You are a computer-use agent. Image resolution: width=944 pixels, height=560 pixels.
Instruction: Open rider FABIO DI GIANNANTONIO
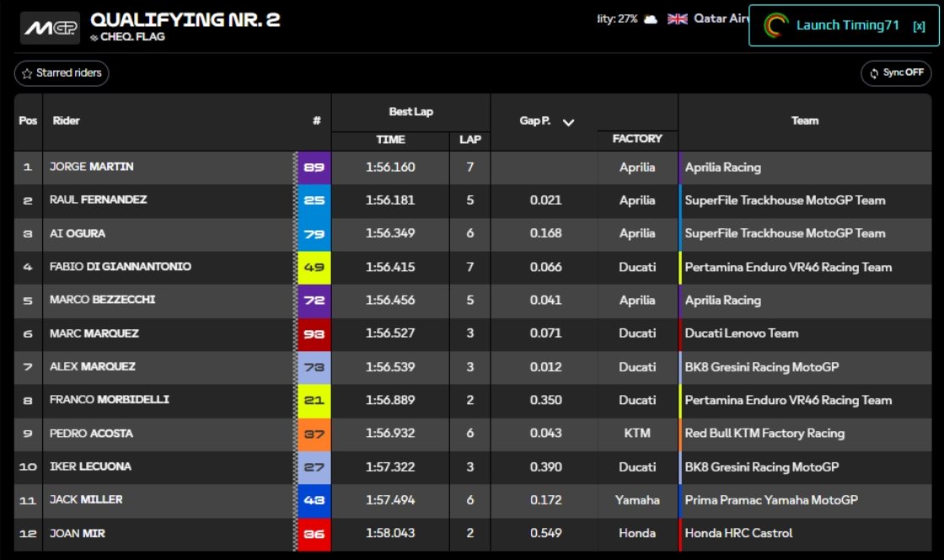point(121,266)
